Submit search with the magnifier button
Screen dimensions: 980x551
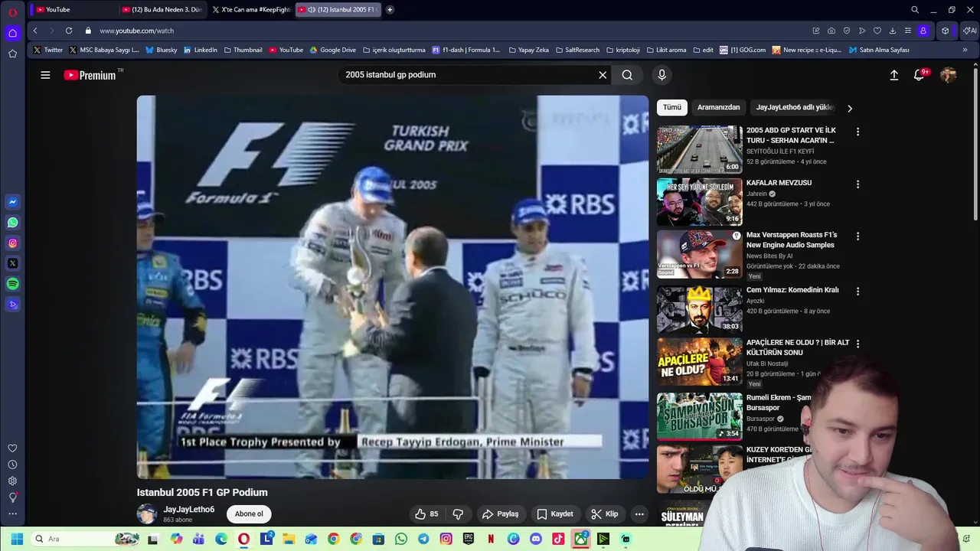627,75
